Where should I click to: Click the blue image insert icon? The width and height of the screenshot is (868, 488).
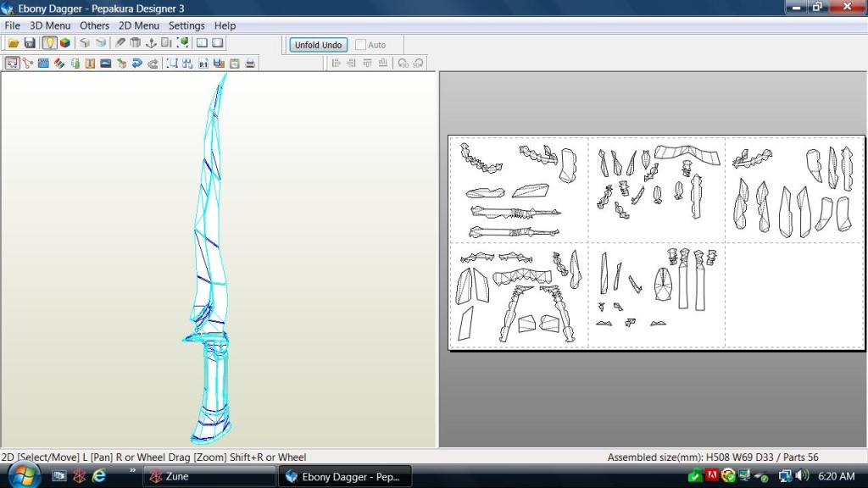pyautogui.click(x=106, y=63)
